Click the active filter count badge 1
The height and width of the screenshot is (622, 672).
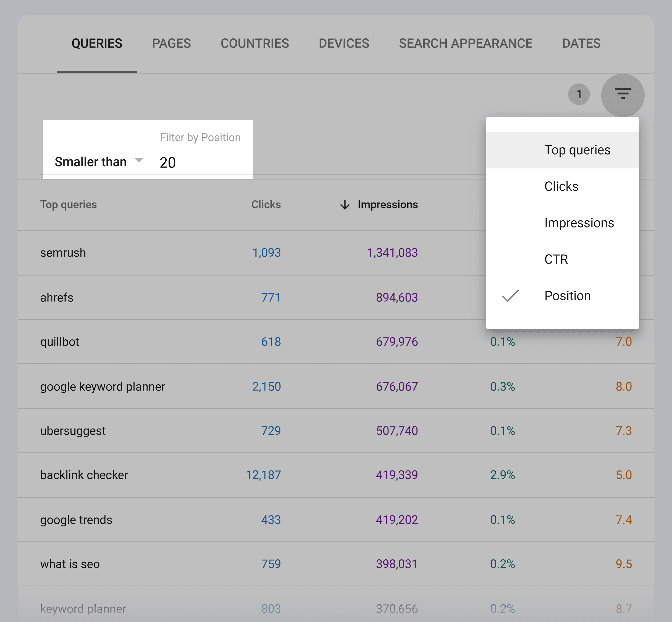tap(579, 94)
